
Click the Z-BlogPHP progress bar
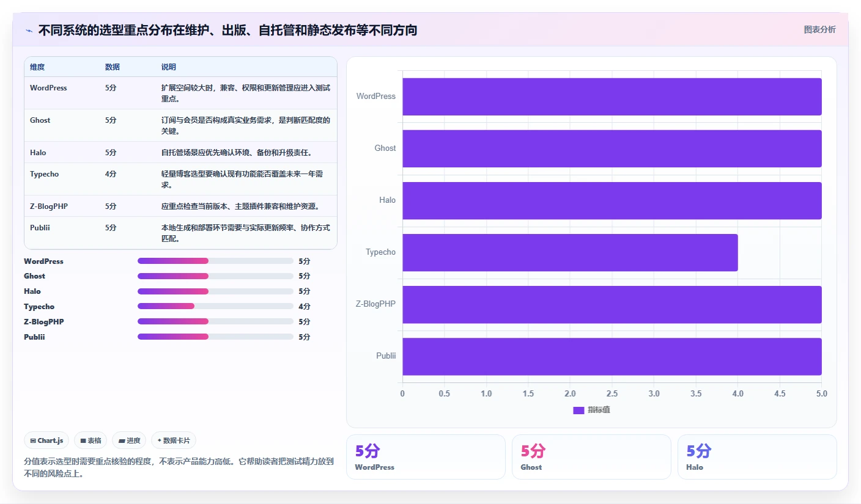point(215,321)
